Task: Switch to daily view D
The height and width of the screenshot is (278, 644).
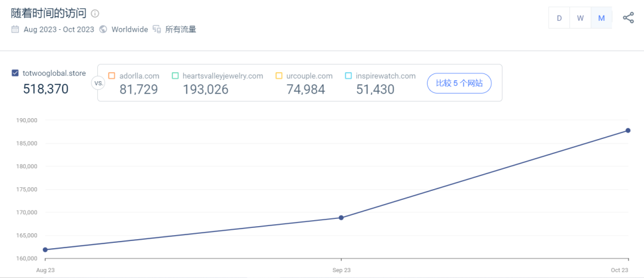Action: (559, 18)
